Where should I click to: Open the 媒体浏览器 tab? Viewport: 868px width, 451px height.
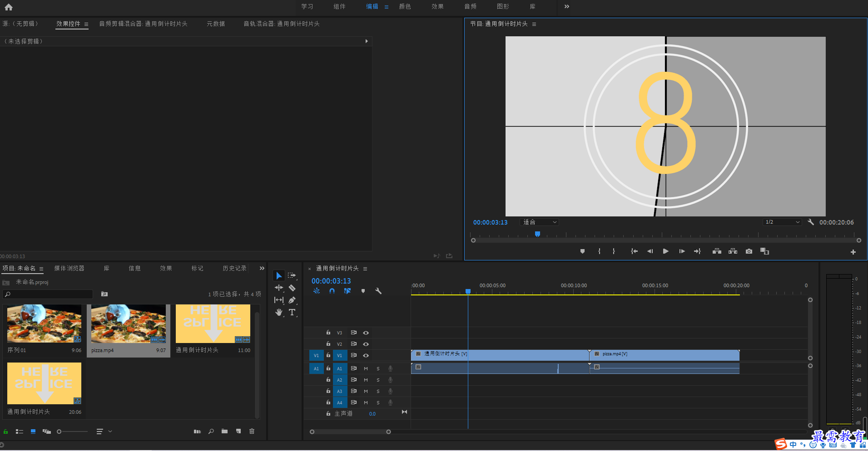point(69,268)
